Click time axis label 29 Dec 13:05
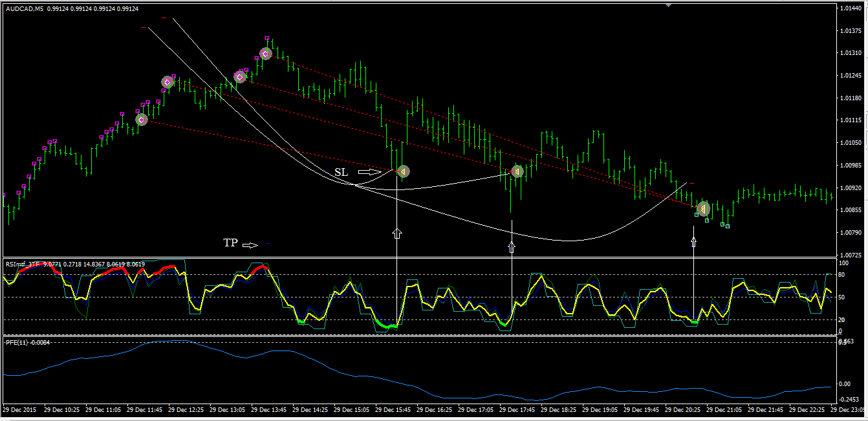 (227, 410)
